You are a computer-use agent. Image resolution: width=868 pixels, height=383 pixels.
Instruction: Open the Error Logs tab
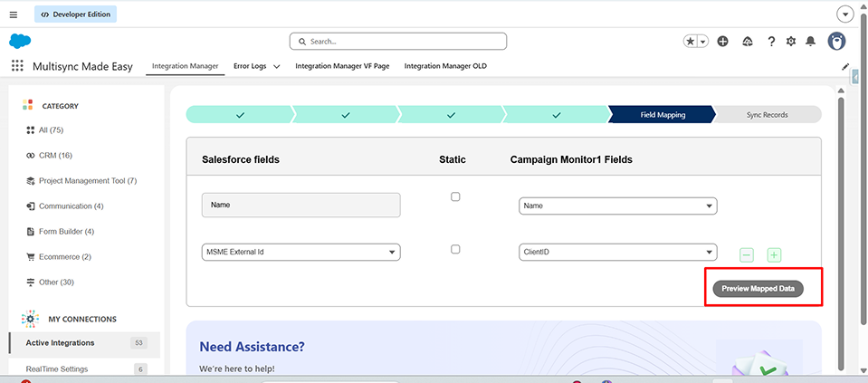point(250,66)
